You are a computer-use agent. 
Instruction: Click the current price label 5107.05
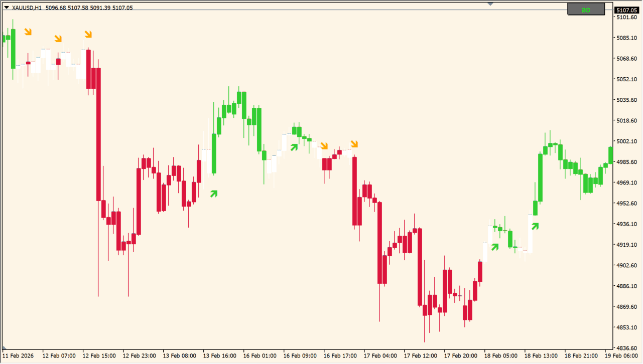pos(626,10)
